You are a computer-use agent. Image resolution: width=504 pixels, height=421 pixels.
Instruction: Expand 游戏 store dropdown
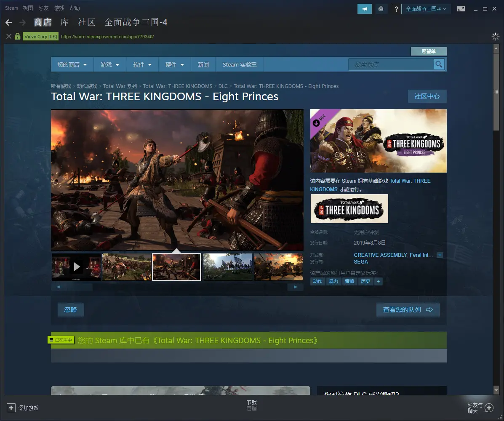pyautogui.click(x=109, y=64)
